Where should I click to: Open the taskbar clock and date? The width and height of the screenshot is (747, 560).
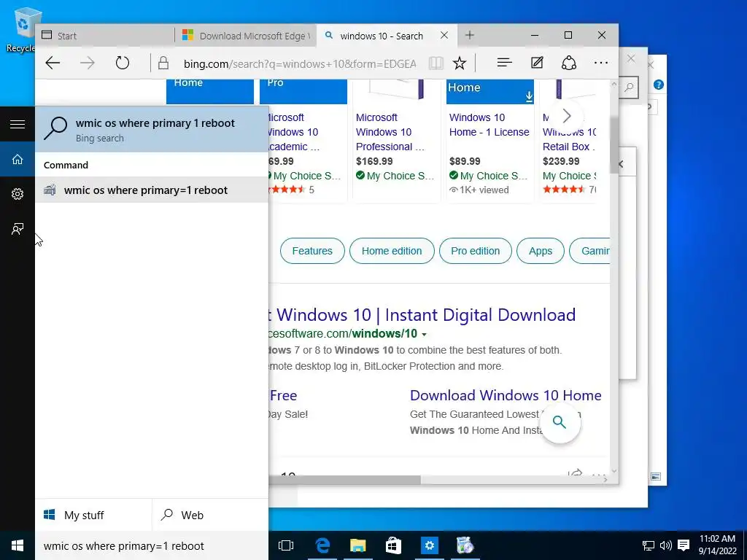[717, 545]
